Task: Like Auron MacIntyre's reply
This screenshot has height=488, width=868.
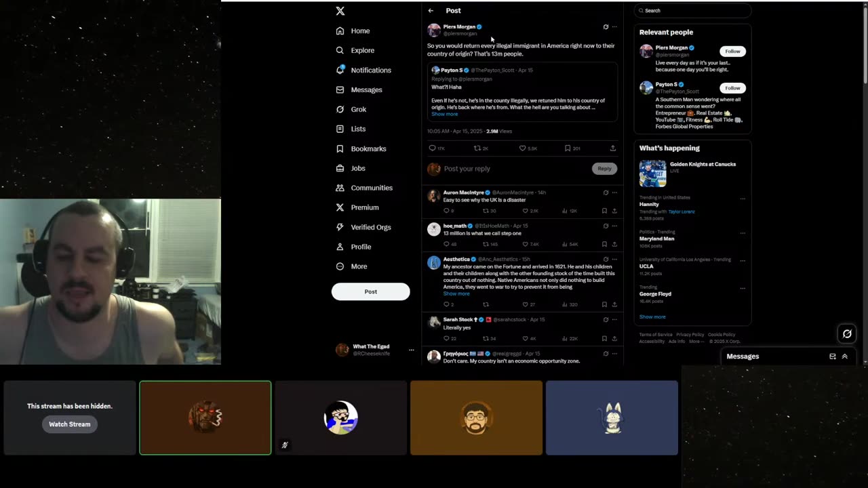Action: pos(525,211)
